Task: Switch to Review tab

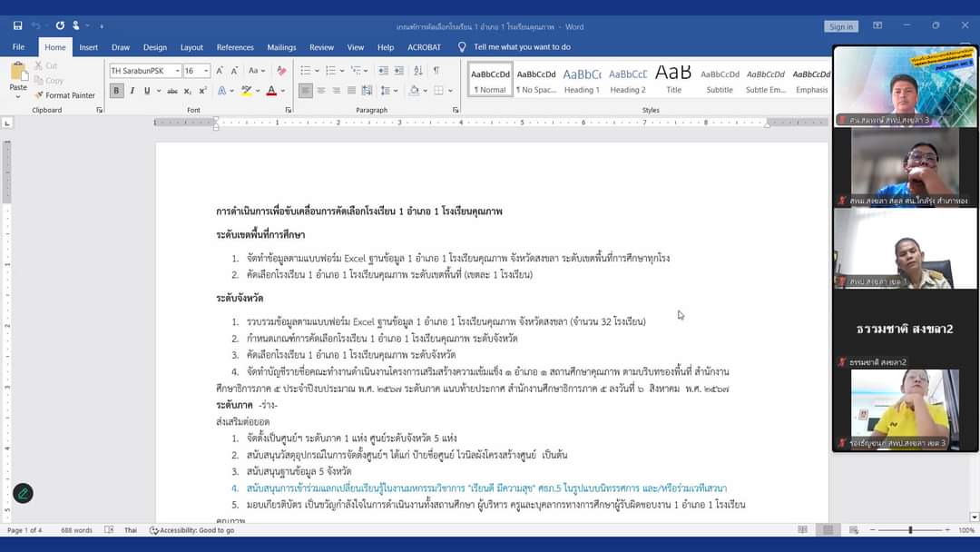Action: pos(321,47)
